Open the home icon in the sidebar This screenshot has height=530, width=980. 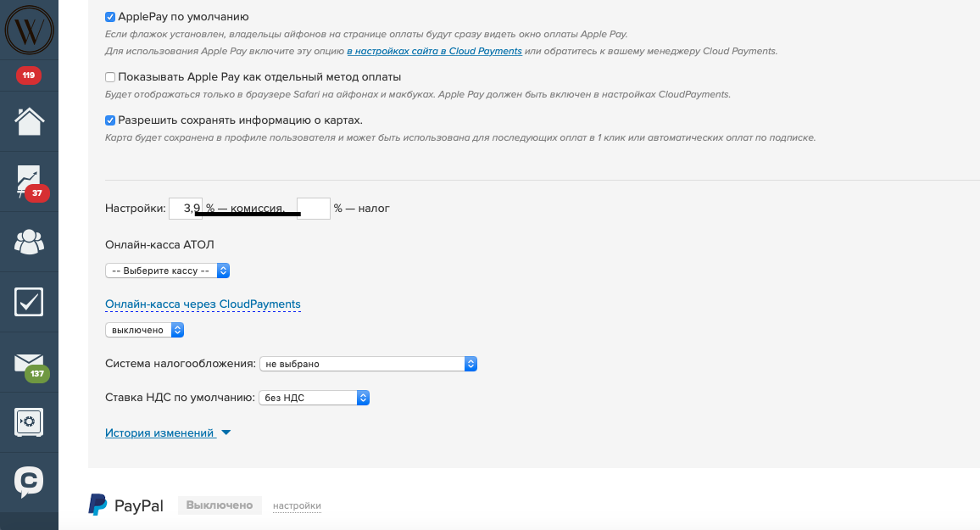(29, 121)
